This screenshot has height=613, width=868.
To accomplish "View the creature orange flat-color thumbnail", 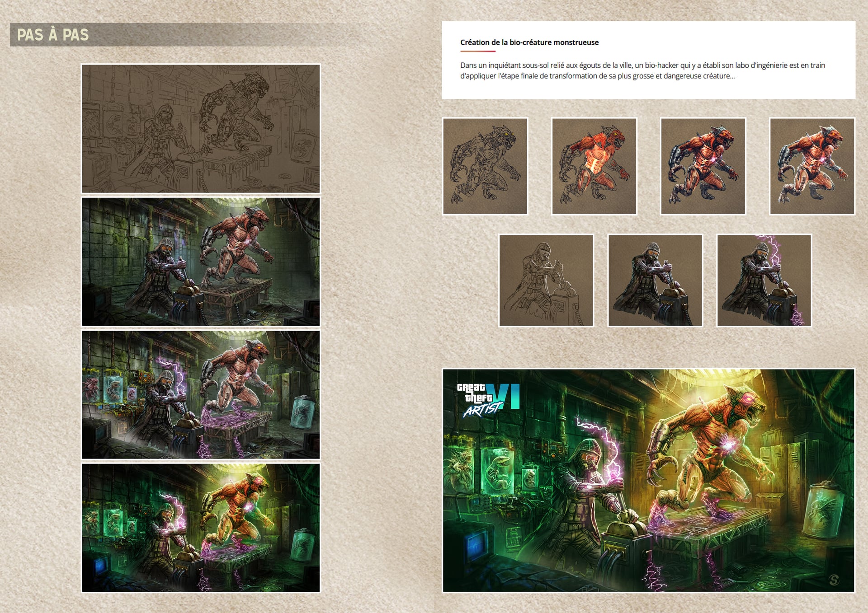I will pos(594,166).
